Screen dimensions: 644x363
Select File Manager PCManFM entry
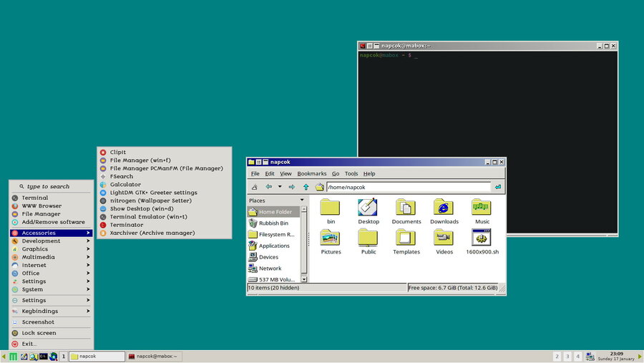pyautogui.click(x=165, y=168)
